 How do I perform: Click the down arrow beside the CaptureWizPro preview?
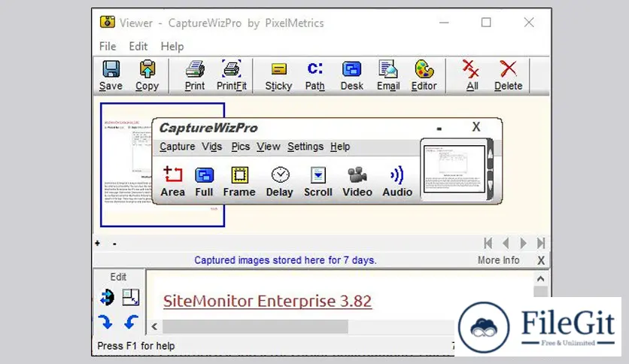pyautogui.click(x=491, y=184)
